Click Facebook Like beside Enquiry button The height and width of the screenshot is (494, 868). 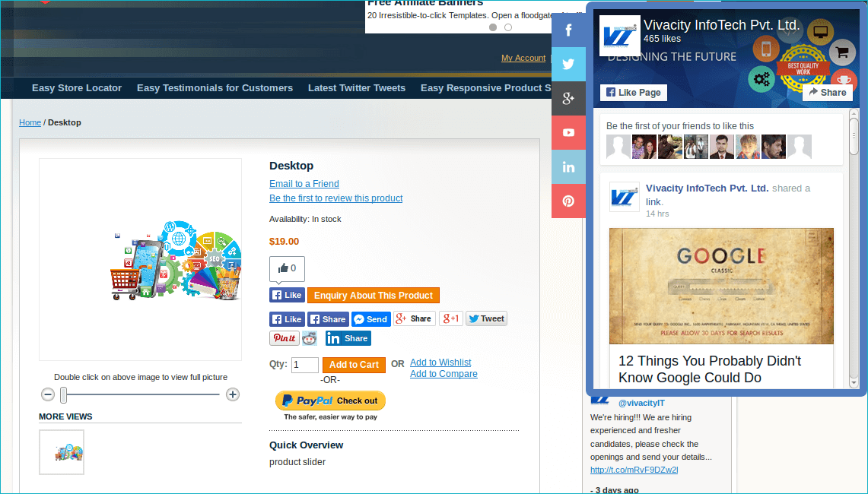pyautogui.click(x=287, y=295)
